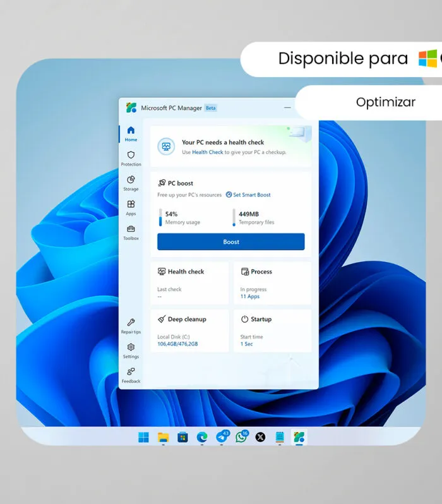The image size is (442, 504).
Task: Click Set Smart Boost link
Action: coord(248,195)
